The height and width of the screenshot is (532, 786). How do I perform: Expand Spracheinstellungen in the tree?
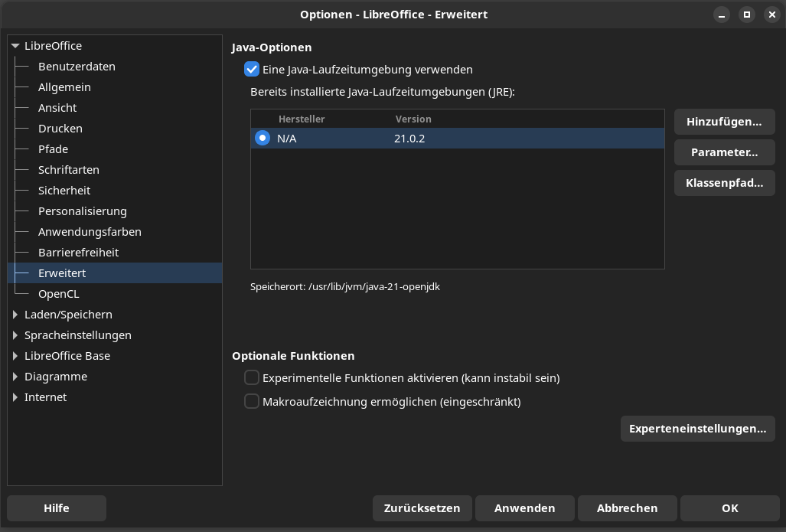tap(15, 335)
